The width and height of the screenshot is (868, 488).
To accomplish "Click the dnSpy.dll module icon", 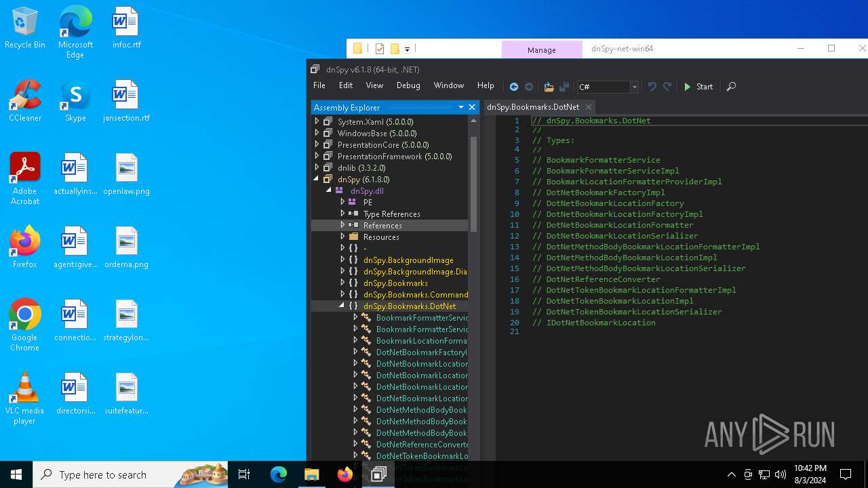I will [340, 191].
